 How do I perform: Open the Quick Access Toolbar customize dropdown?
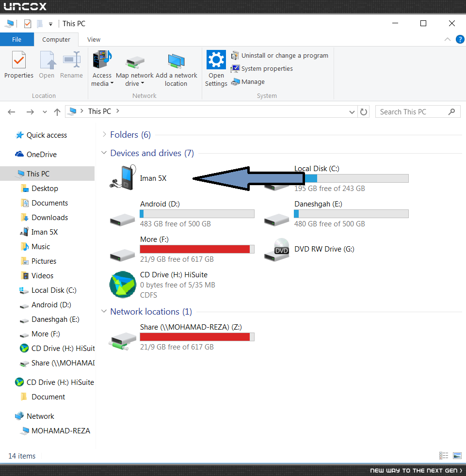click(51, 24)
